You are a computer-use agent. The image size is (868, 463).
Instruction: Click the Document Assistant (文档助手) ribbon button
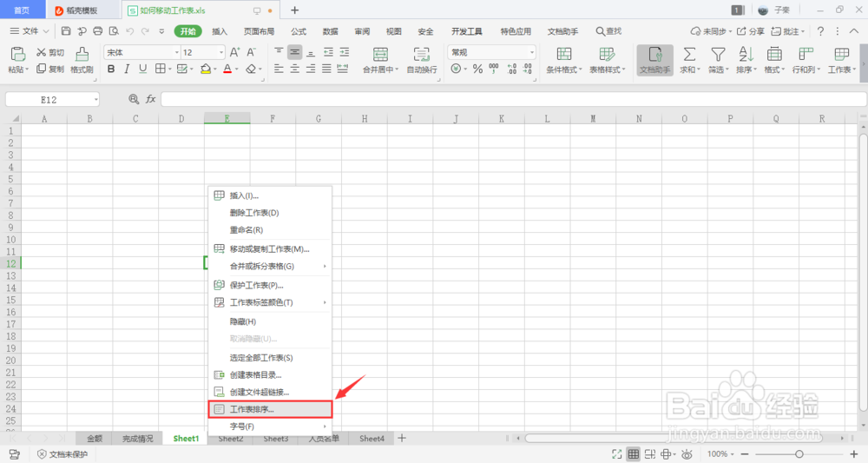pos(654,60)
